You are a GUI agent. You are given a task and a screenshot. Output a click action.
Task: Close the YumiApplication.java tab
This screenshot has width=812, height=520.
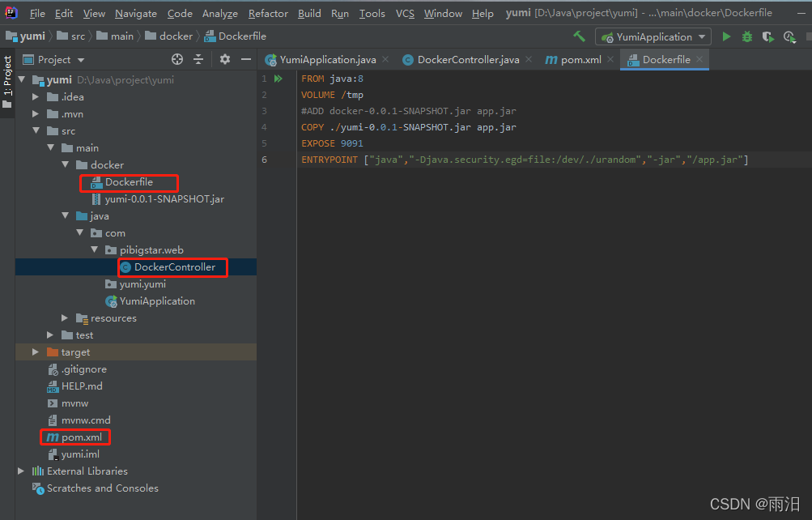385,60
